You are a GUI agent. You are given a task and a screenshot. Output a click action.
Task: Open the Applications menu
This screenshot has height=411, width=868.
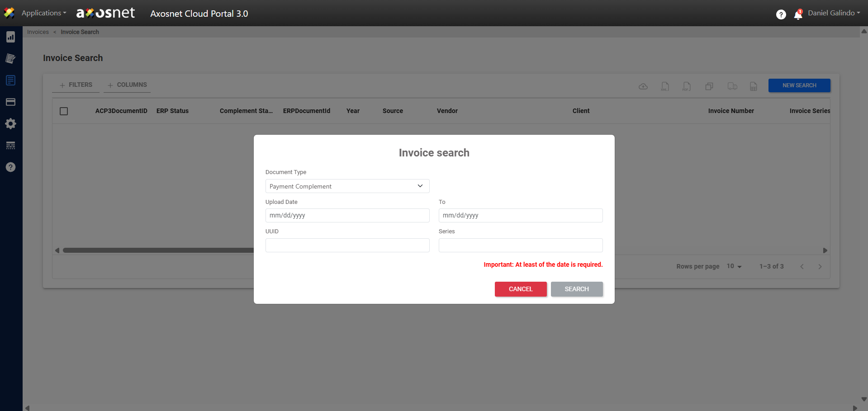44,13
